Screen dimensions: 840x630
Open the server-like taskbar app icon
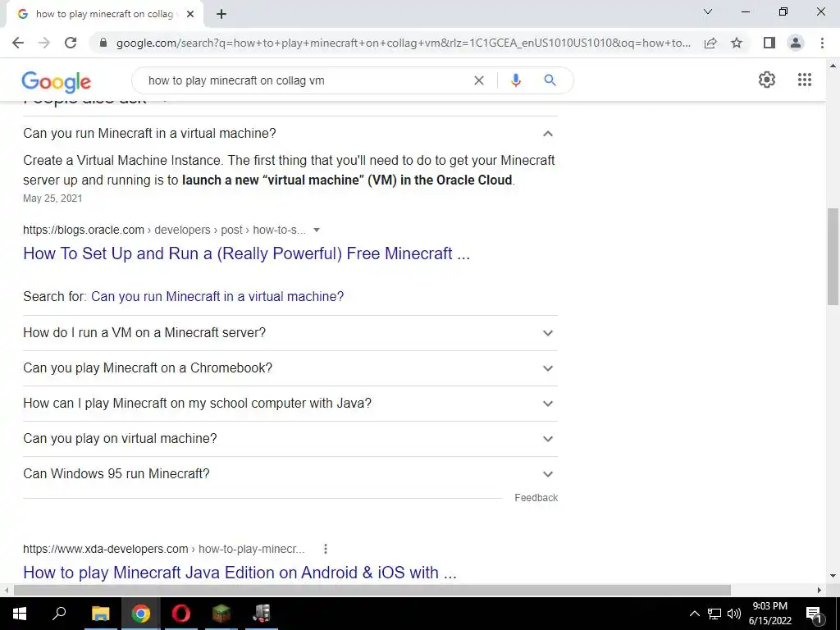point(262,614)
